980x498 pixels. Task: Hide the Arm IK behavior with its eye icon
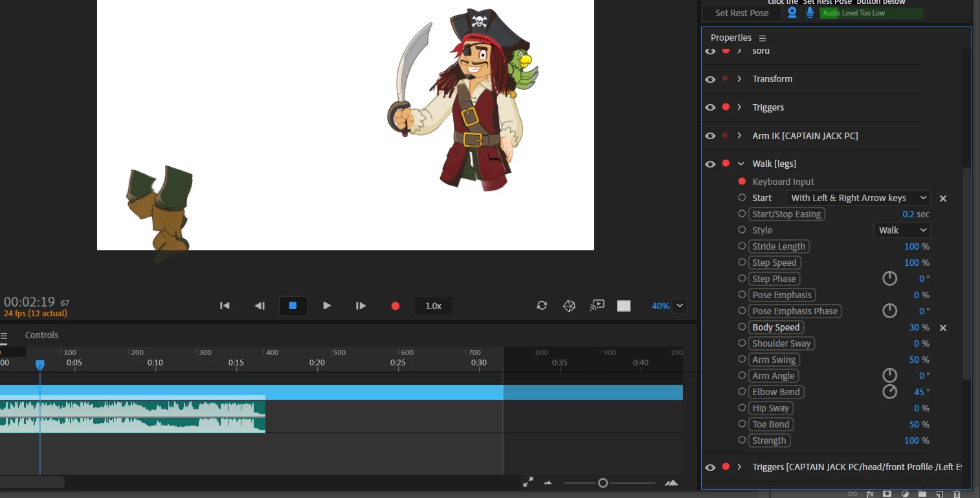coord(710,136)
